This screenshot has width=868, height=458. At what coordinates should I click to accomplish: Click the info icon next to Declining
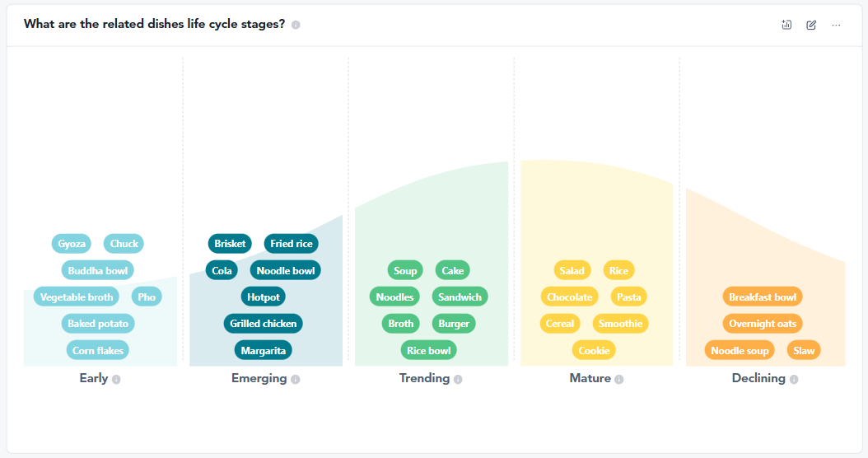click(x=794, y=380)
